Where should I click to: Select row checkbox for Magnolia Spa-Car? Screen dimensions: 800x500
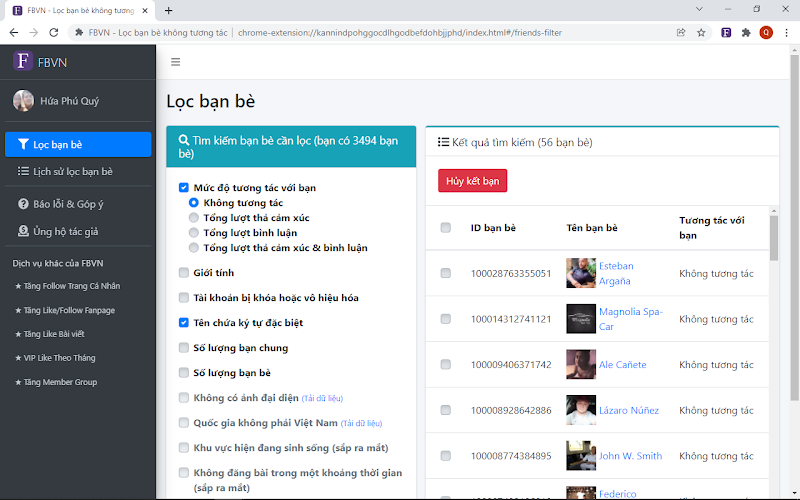tap(445, 319)
